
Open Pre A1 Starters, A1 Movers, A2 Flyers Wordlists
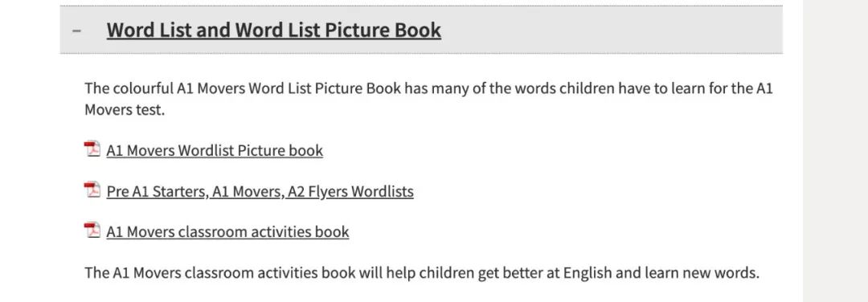(260, 191)
